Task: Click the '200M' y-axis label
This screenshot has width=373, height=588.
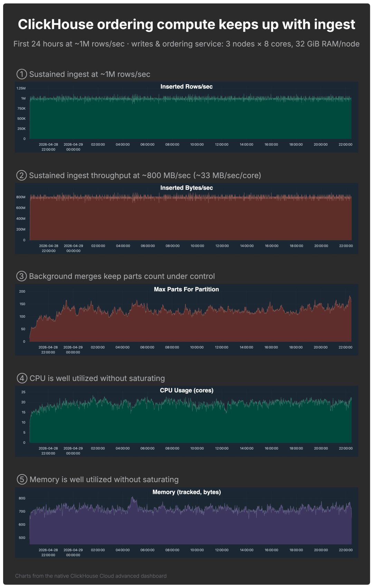Action: (x=21, y=229)
